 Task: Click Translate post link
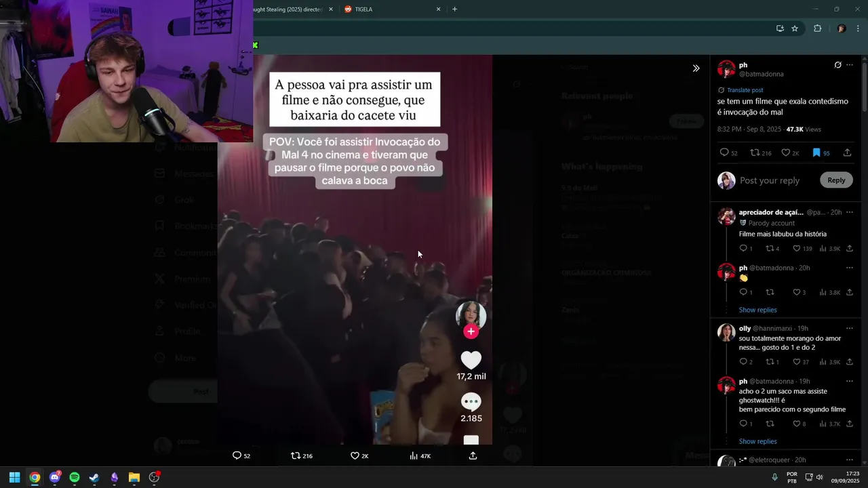pos(745,90)
